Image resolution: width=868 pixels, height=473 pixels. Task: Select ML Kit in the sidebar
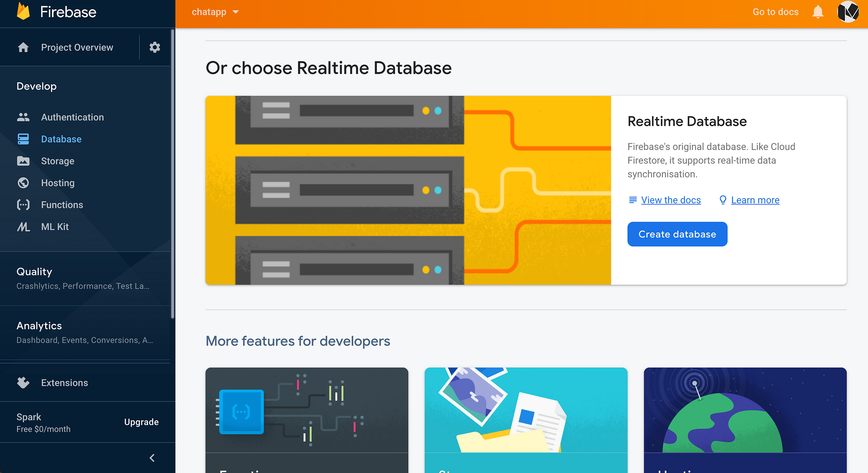point(55,227)
